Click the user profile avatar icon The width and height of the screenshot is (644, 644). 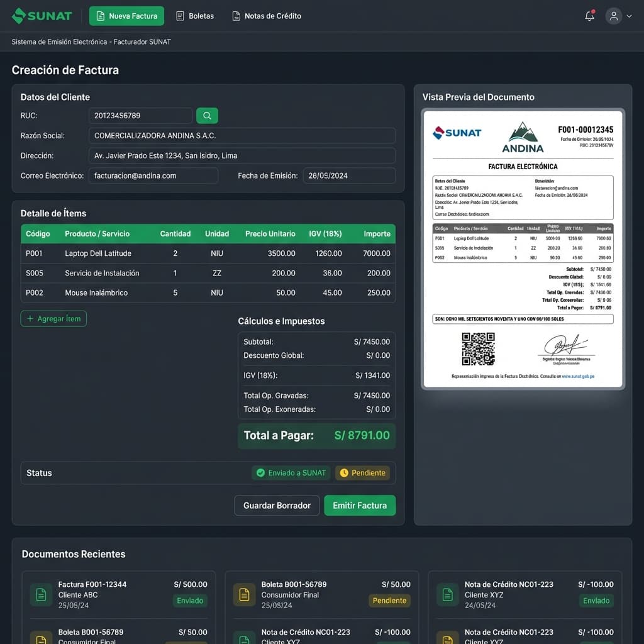(613, 16)
